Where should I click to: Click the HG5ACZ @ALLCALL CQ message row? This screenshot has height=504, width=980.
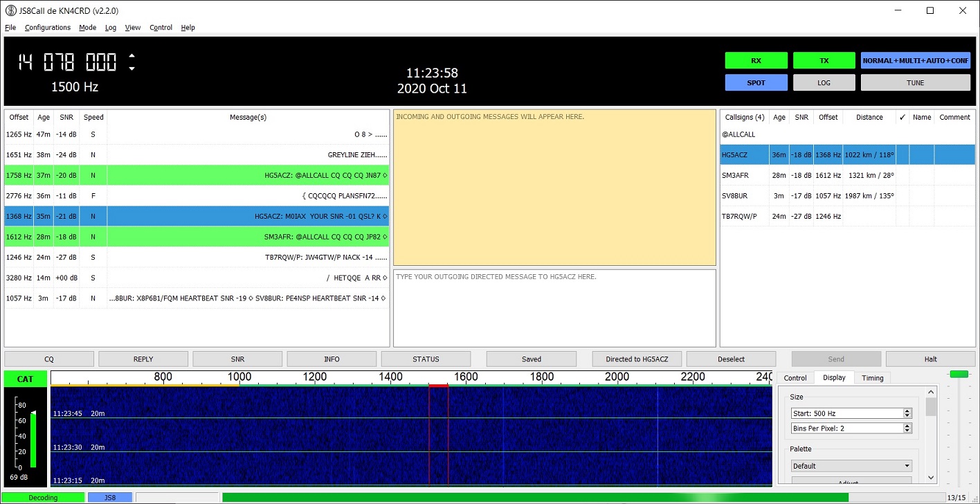pyautogui.click(x=197, y=176)
